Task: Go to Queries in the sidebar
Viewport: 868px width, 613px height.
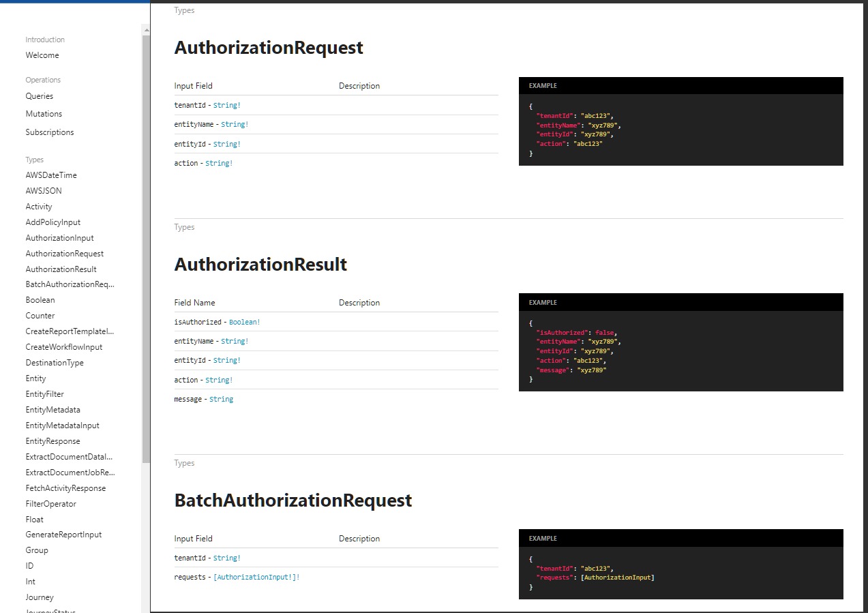Action: (x=39, y=96)
